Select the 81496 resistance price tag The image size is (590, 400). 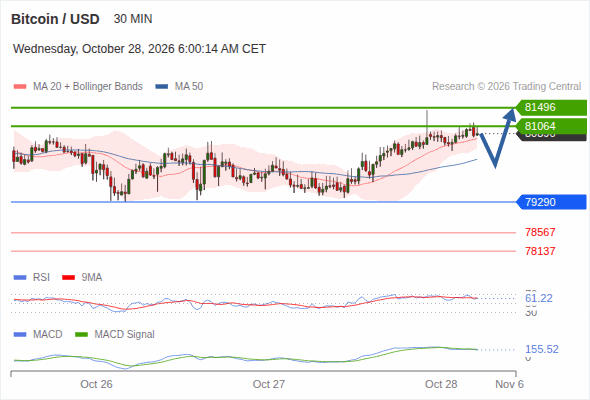(551, 108)
